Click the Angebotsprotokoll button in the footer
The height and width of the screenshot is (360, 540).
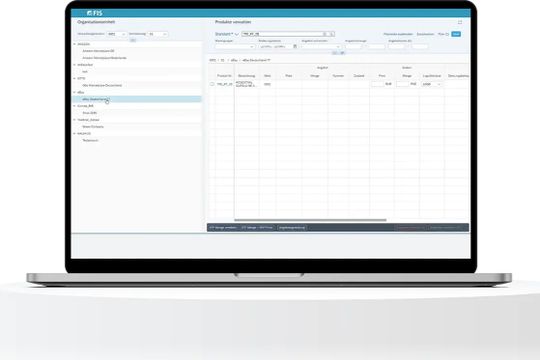[x=292, y=228]
